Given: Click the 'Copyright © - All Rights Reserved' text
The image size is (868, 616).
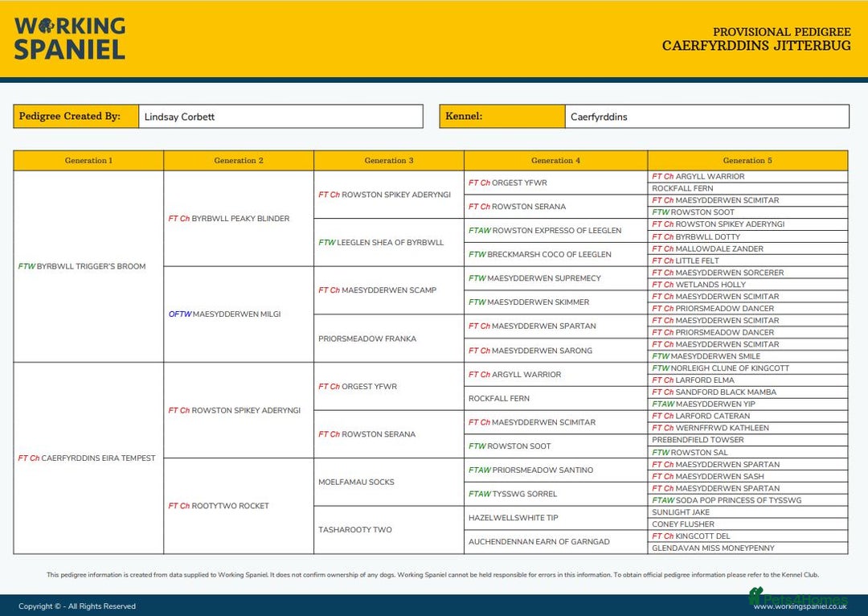Looking at the screenshot, I should (x=77, y=606).
